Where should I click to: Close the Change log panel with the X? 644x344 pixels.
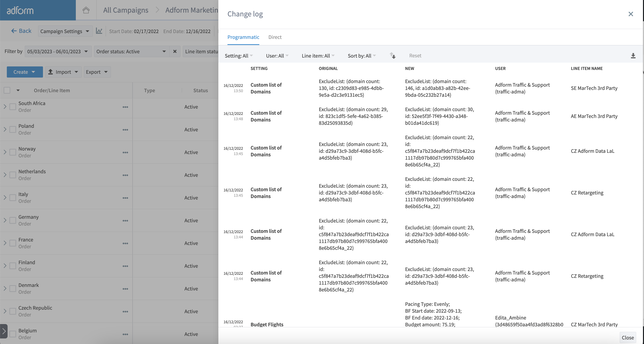coord(631,14)
